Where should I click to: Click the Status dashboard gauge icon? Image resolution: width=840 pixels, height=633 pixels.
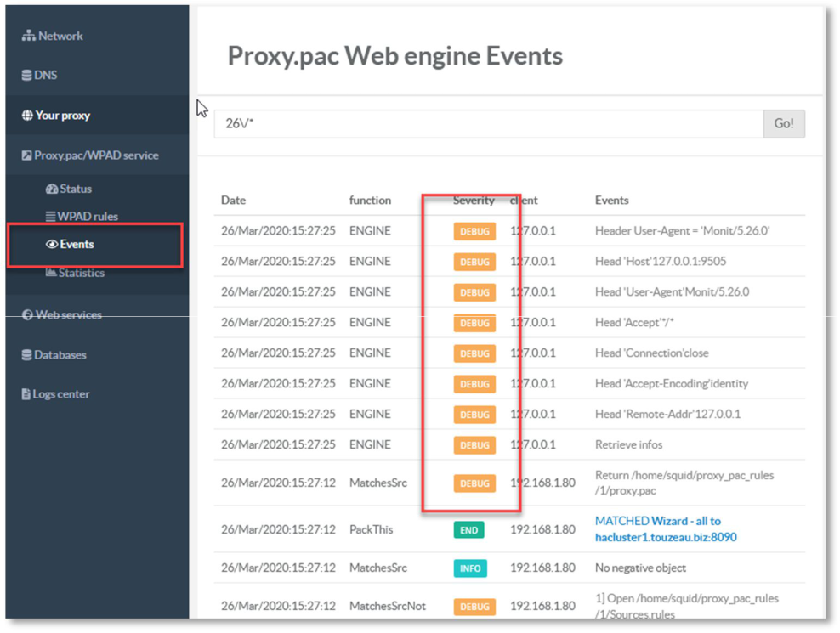pyautogui.click(x=52, y=189)
